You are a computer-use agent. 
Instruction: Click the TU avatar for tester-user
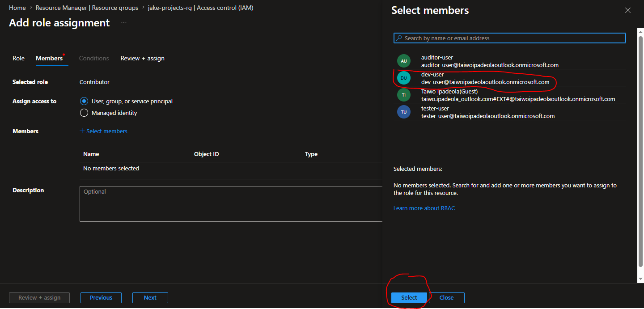click(404, 112)
